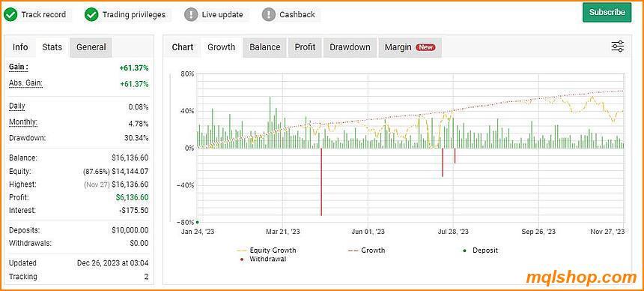Switch to the Info tab
This screenshot has width=644, height=291.
20,47
